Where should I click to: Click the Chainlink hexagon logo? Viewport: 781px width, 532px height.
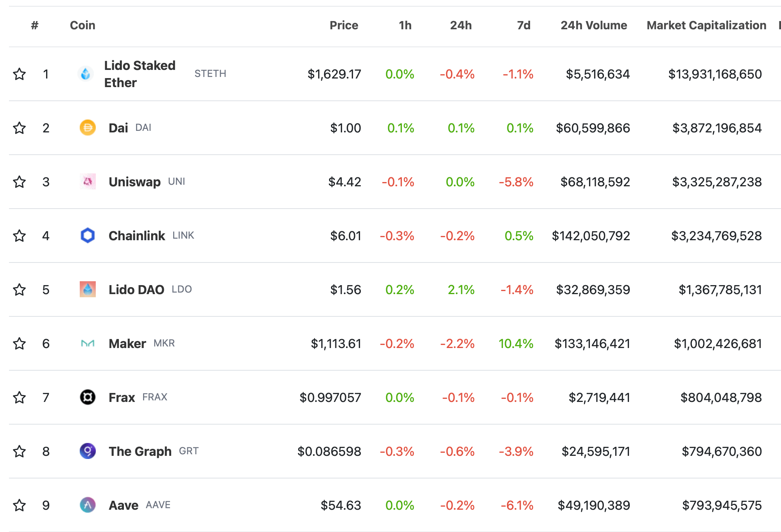(x=88, y=236)
